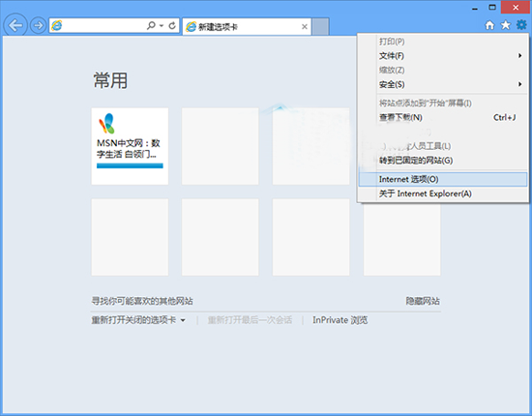
Task: Click the InPrivate 浏览 link
Action: click(340, 320)
